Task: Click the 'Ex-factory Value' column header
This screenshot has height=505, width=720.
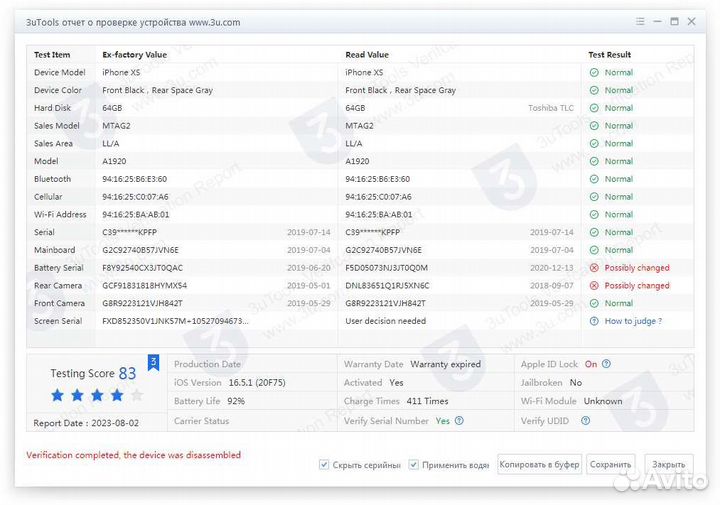Action: 135,55
